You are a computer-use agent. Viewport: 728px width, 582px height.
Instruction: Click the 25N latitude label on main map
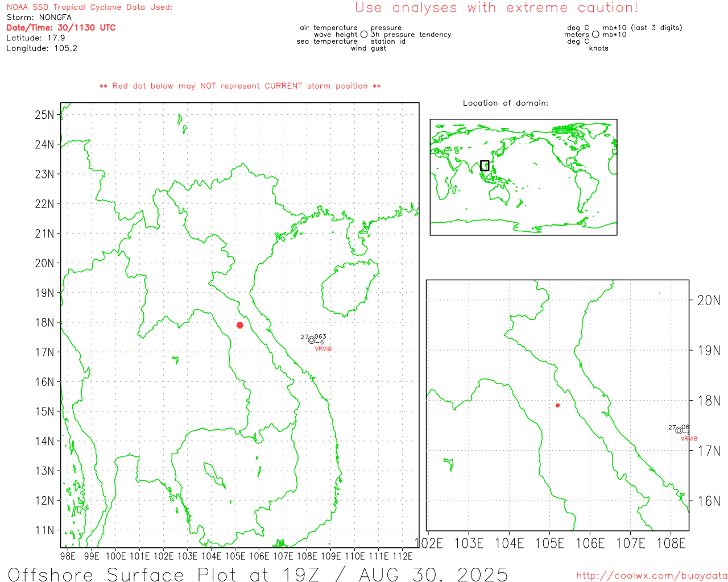[x=44, y=115]
